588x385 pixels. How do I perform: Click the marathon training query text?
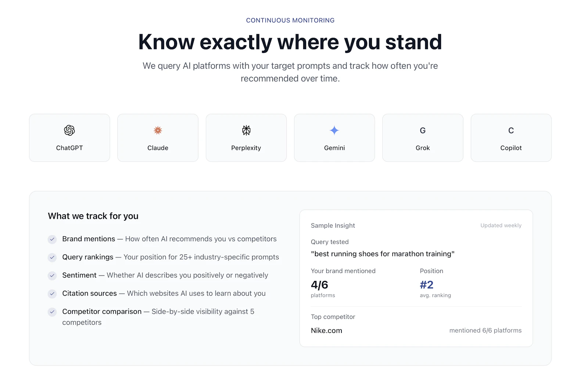(383, 254)
